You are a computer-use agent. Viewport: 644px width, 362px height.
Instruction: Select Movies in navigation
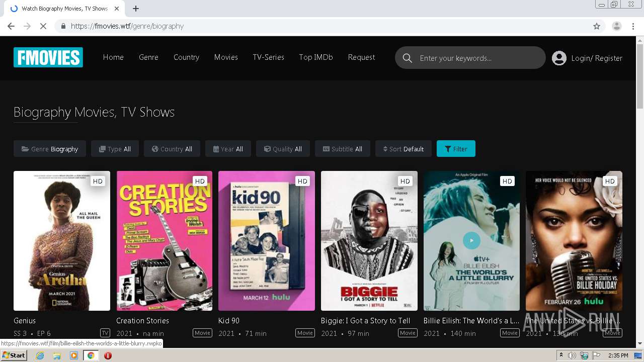point(226,57)
